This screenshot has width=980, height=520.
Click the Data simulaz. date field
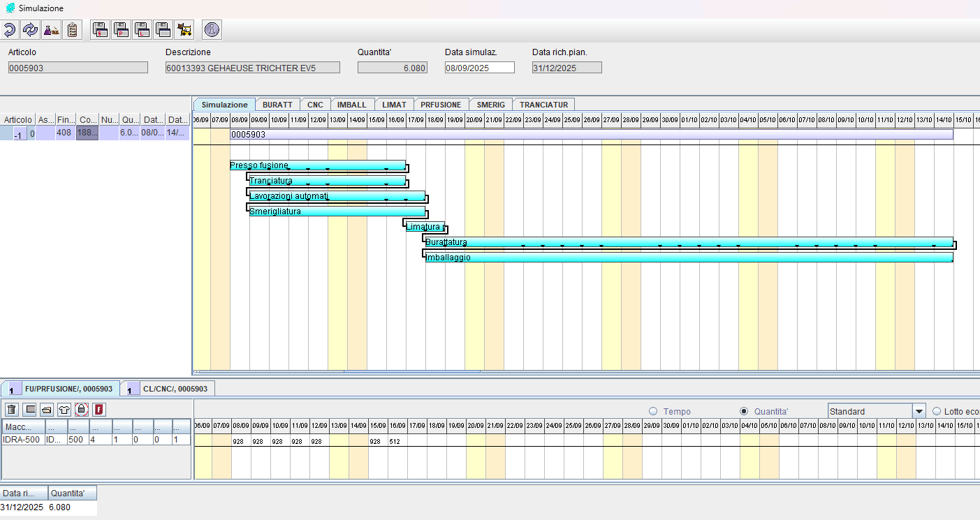[x=479, y=68]
